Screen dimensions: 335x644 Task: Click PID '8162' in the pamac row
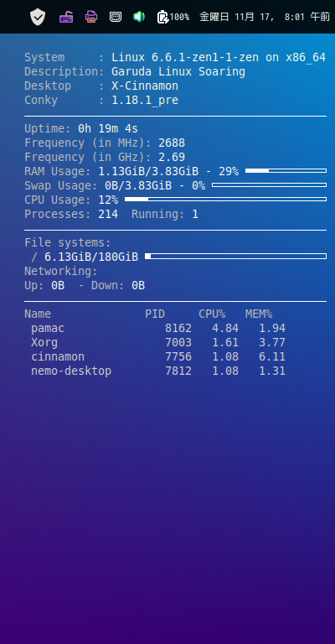click(x=178, y=329)
